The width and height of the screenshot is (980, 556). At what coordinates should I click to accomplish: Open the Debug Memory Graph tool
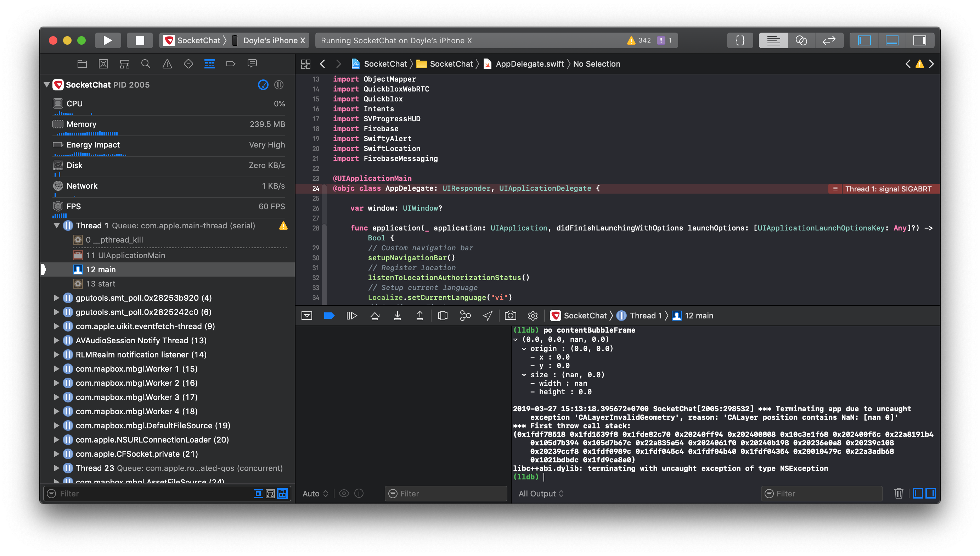click(x=465, y=316)
